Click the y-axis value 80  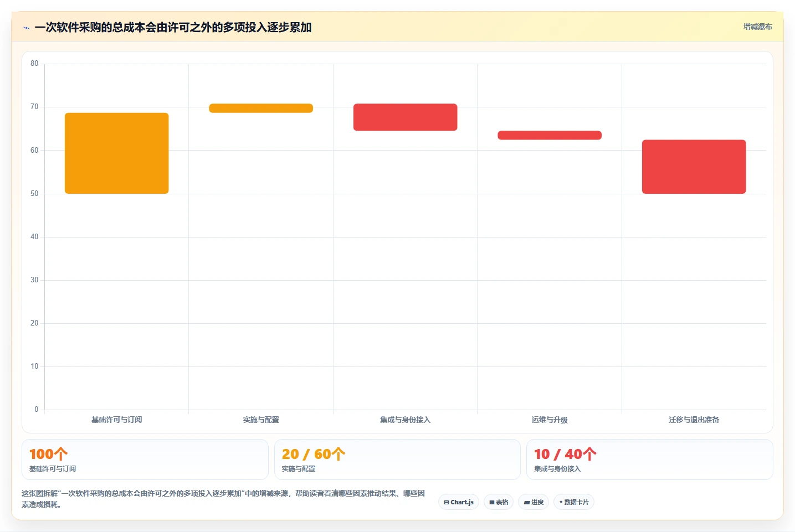pos(34,64)
